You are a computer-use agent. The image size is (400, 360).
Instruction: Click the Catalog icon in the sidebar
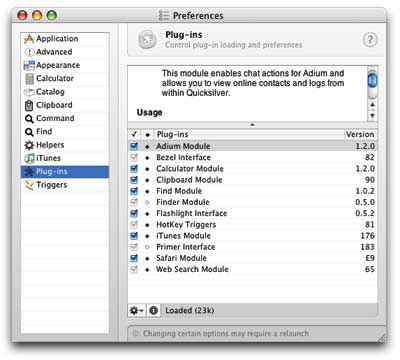(x=29, y=92)
